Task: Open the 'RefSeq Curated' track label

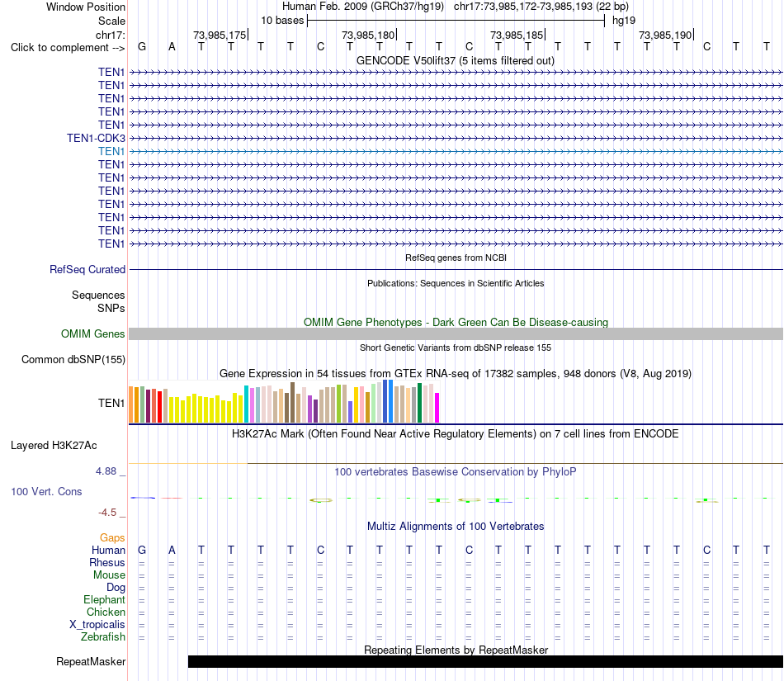Action: (87, 269)
